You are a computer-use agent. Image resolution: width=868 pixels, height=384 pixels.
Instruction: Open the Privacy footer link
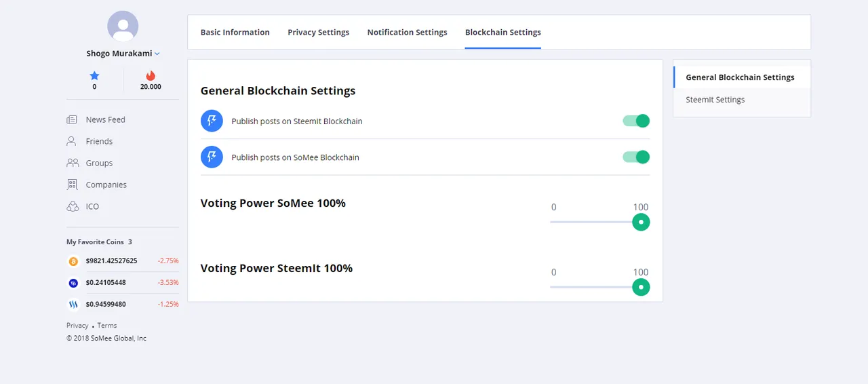tap(77, 326)
